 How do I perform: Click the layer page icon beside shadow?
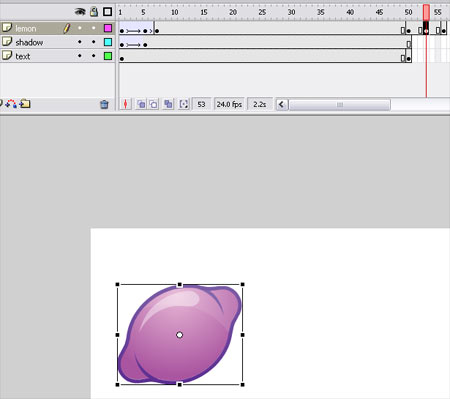[x=7, y=41]
